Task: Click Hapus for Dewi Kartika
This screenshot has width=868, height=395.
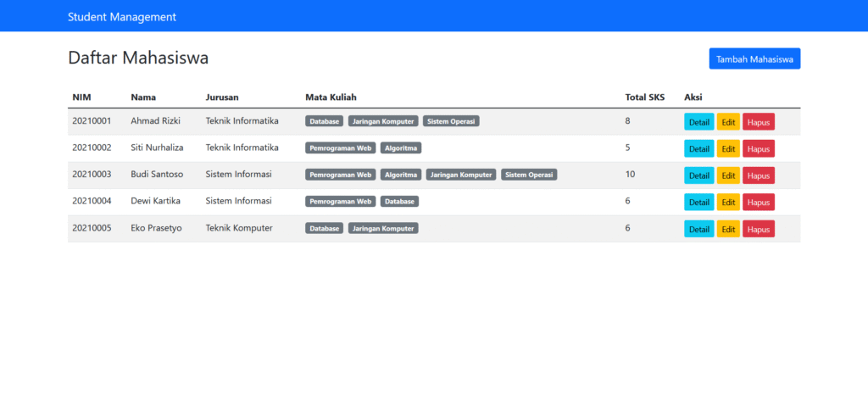Action: point(759,203)
